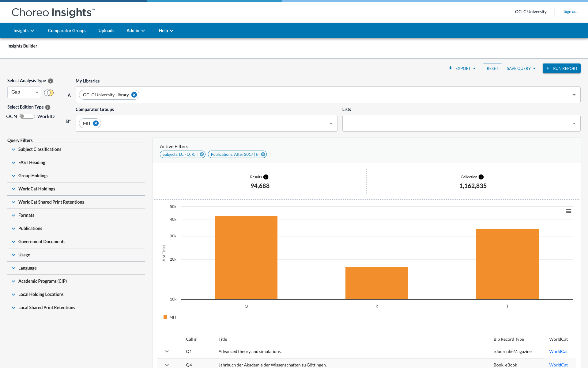Click the Select Edition Type info icon
This screenshot has width=588, height=368.
click(x=48, y=107)
